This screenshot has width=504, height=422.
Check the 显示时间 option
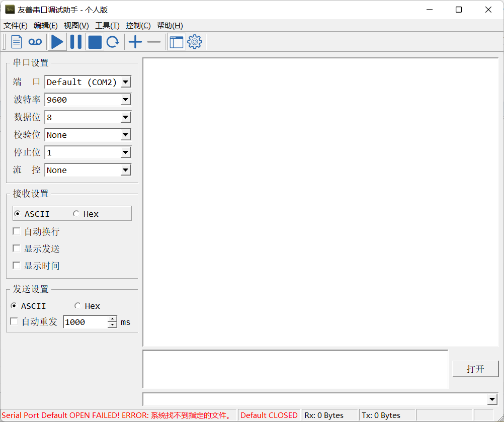(x=17, y=266)
